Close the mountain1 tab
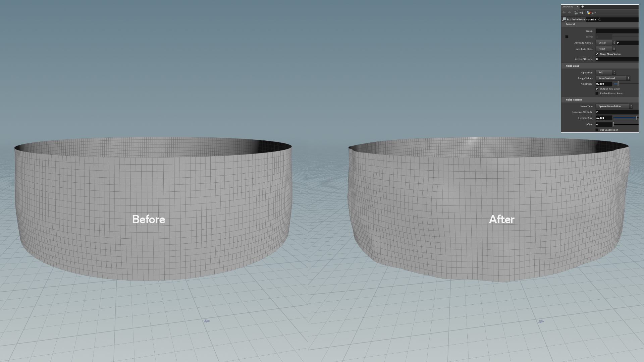Viewport: 644px width, 362px height. tap(578, 7)
